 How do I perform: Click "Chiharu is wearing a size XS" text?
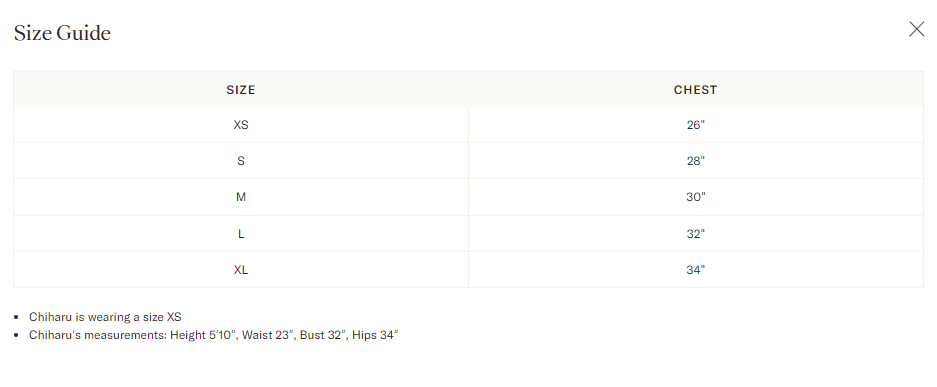click(105, 317)
